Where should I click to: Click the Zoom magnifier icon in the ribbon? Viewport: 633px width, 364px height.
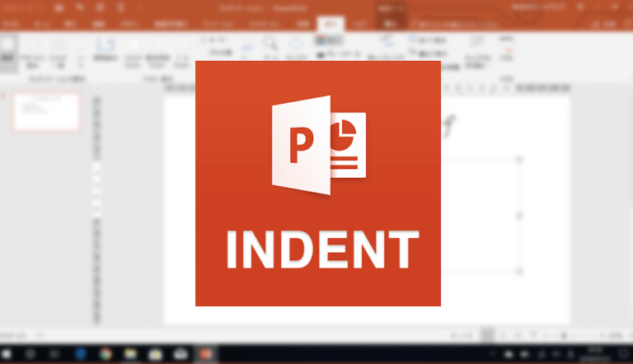pos(270,44)
